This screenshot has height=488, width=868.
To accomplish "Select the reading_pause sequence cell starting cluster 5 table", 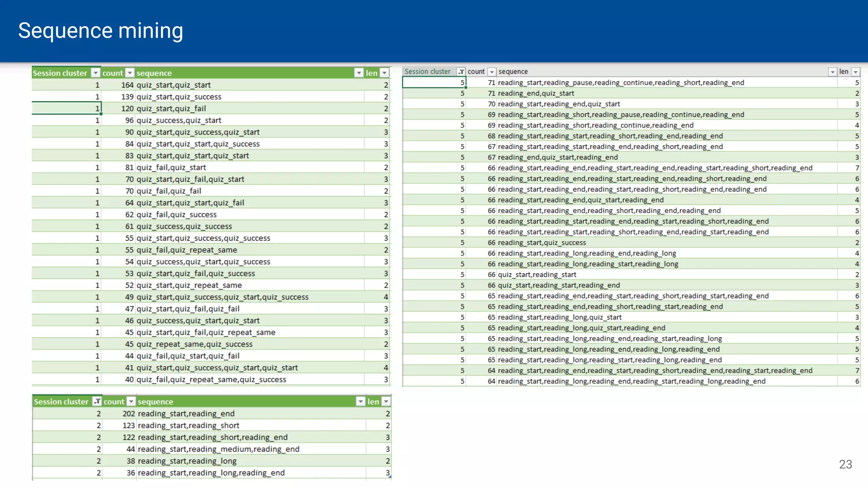I will (667, 83).
